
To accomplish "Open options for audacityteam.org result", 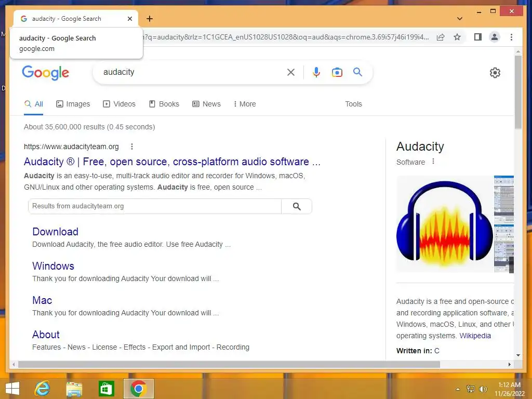I will [x=132, y=147].
